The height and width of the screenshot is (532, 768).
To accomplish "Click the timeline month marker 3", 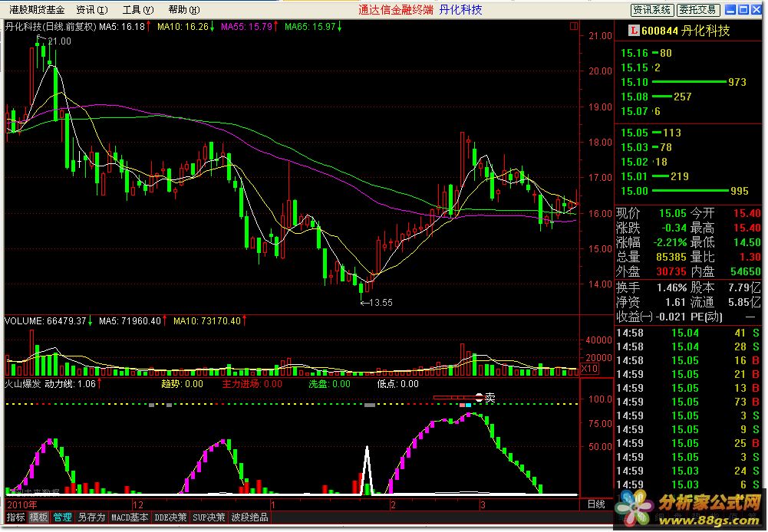I will (x=483, y=504).
